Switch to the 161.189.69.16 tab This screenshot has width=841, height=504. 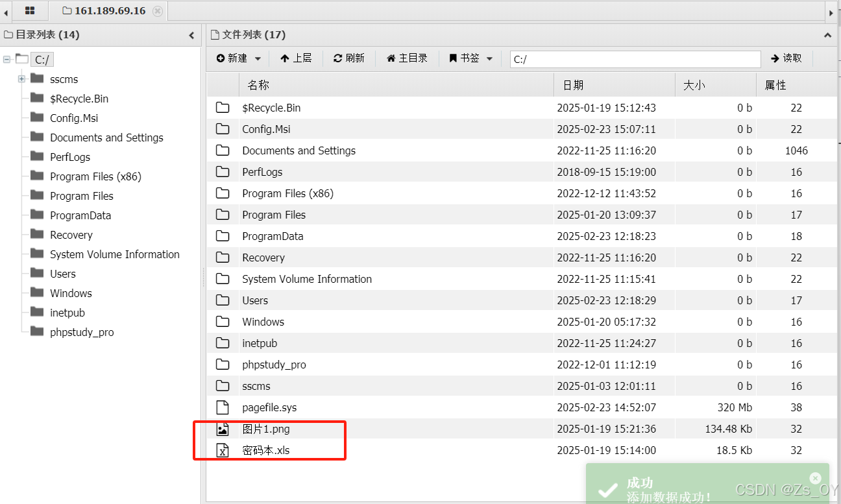[104, 11]
